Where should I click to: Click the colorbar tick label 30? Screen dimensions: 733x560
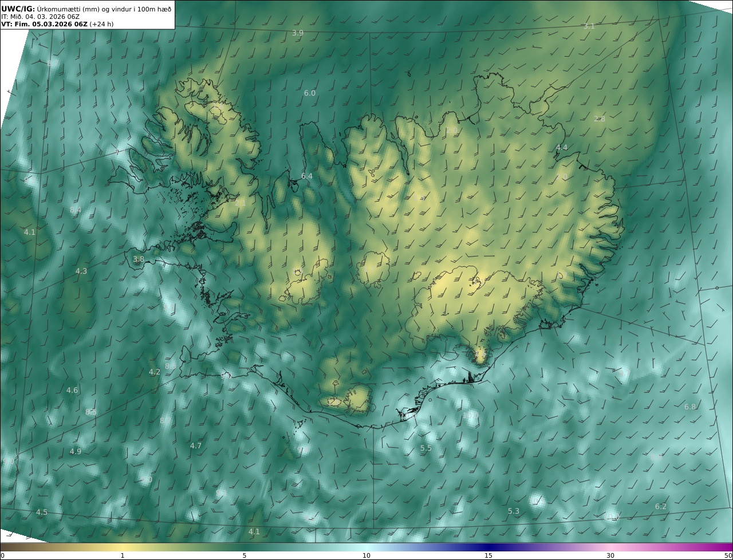click(x=610, y=555)
